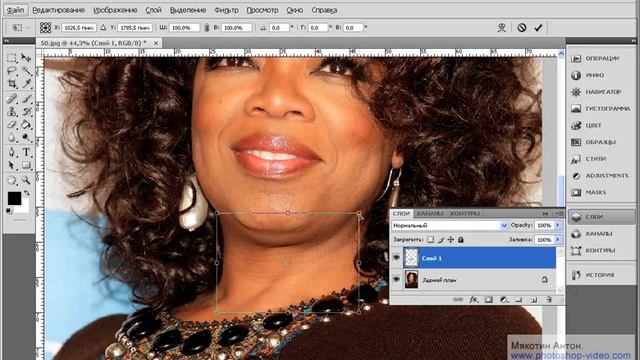Viewport: 640px width, 360px height.
Task: Select the Rectangular Marquee tool
Action: (11, 58)
